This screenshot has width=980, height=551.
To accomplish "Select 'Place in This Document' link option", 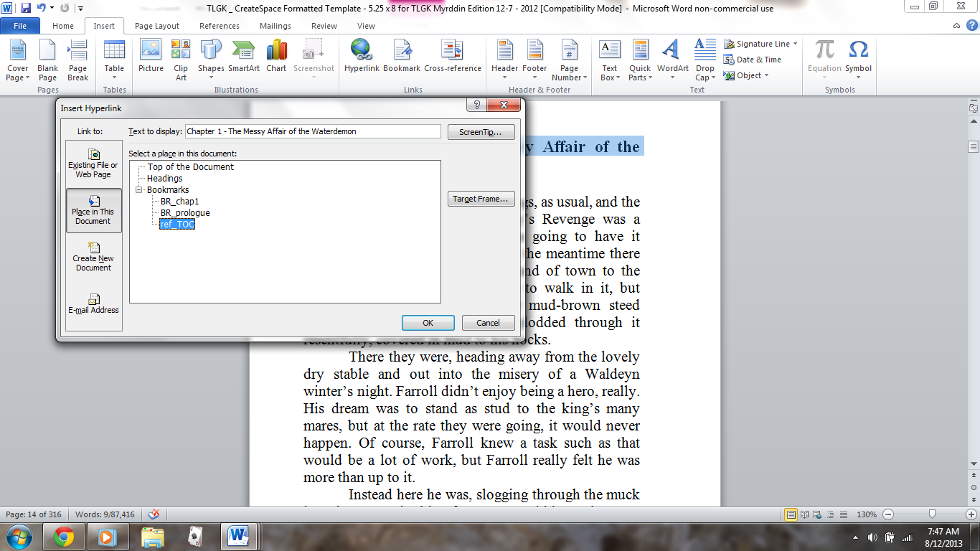I will pos(93,209).
